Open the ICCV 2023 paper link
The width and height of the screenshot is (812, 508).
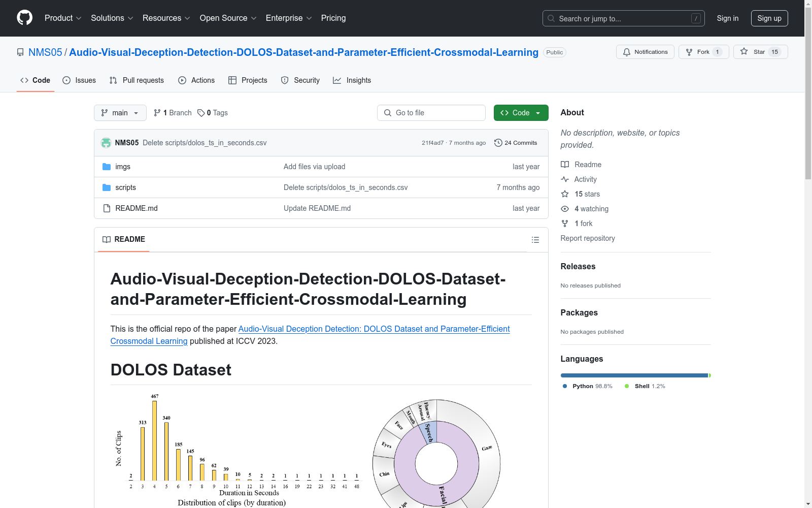[374, 329]
